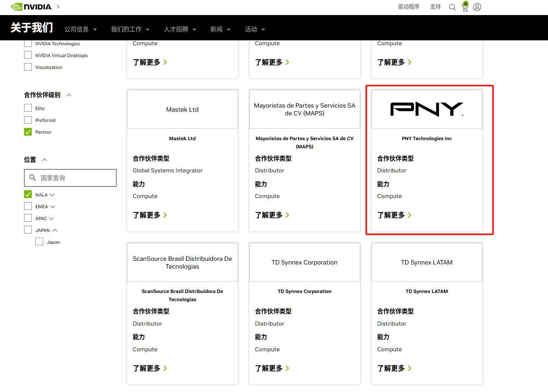548x392 pixels.
Task: Tick the Elite partner level checkbox
Action: (28, 108)
